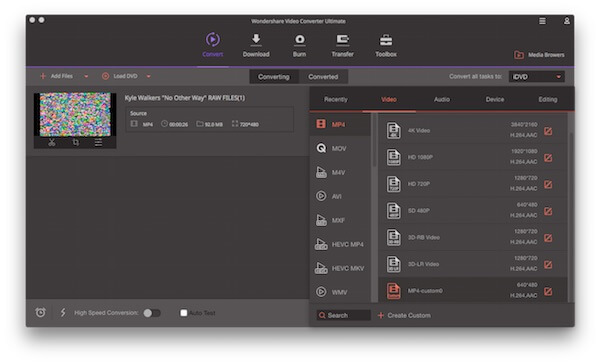
Task: Select the M4V format in sidebar
Action: click(x=340, y=172)
